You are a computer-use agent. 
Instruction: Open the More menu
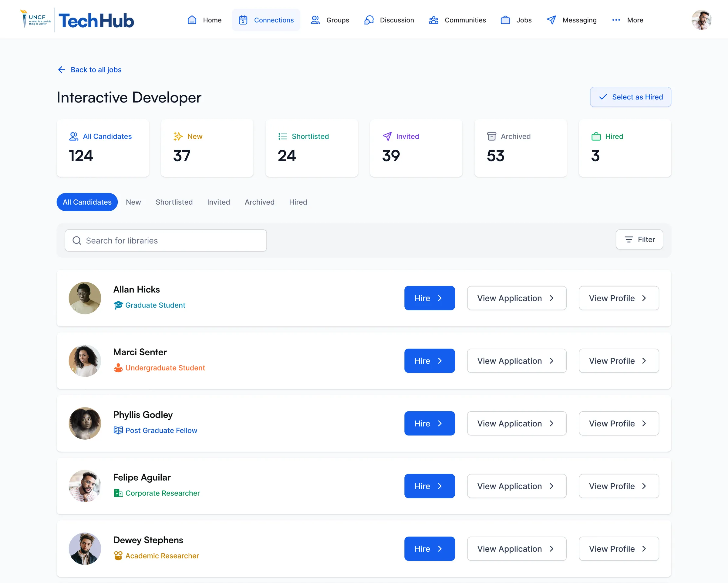click(x=627, y=20)
